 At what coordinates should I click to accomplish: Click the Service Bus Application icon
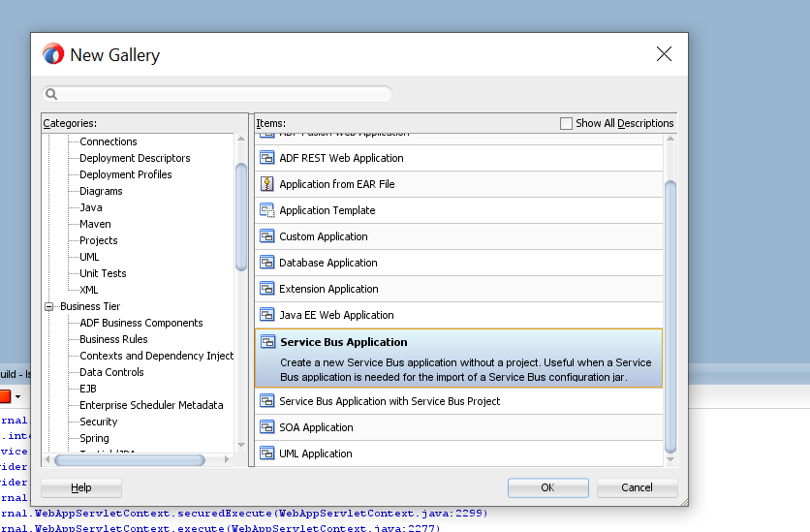268,342
